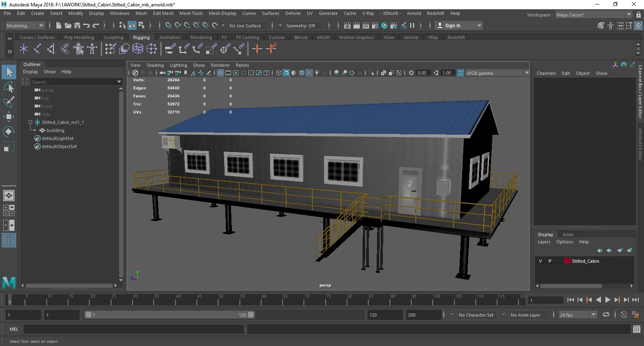Click the play backwards button
The image size is (644, 346).
coord(599,300)
